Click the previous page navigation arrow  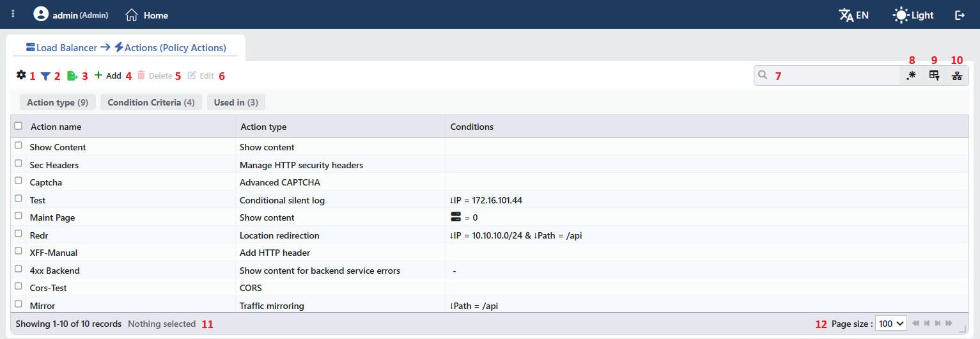coord(927,324)
